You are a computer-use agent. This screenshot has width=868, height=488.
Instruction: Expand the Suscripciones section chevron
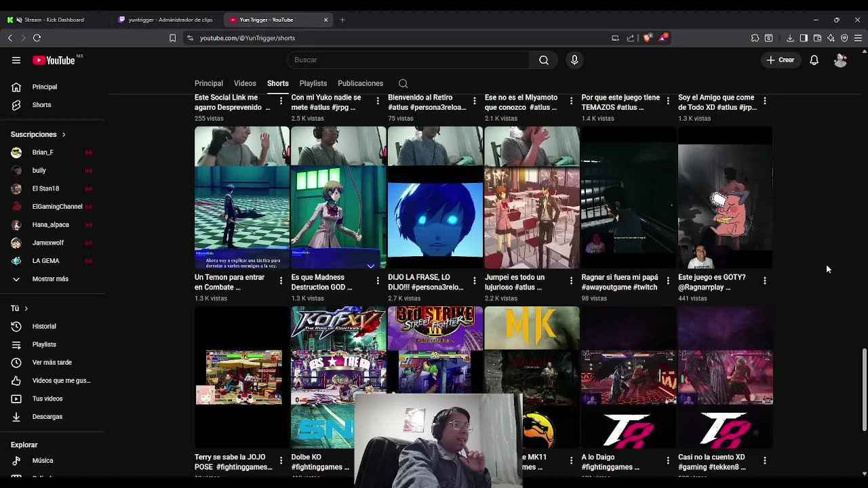64,135
